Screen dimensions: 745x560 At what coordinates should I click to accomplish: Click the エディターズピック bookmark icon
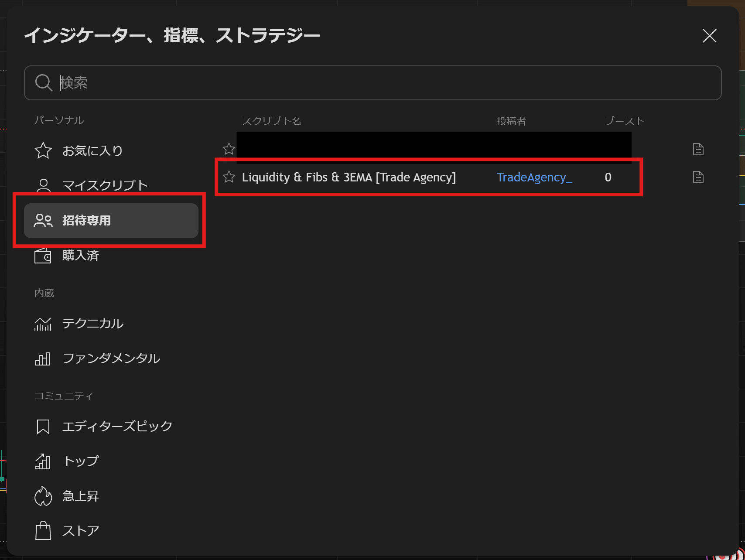[43, 427]
